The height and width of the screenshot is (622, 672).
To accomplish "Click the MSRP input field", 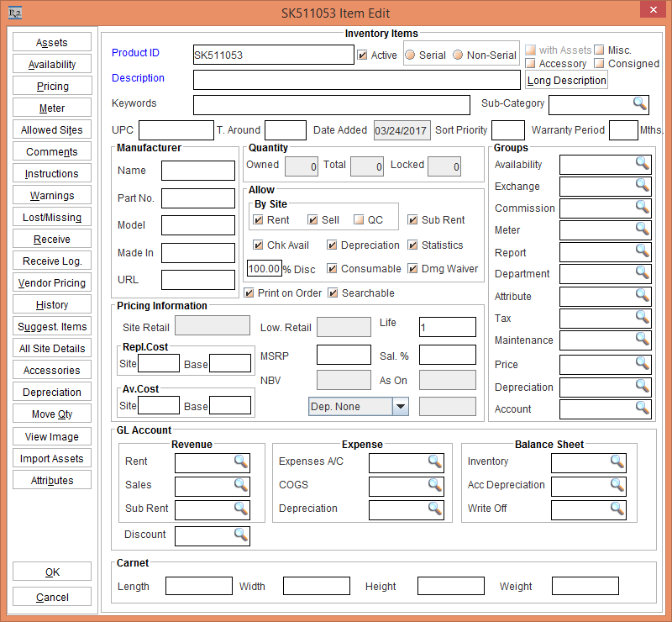I will point(344,355).
